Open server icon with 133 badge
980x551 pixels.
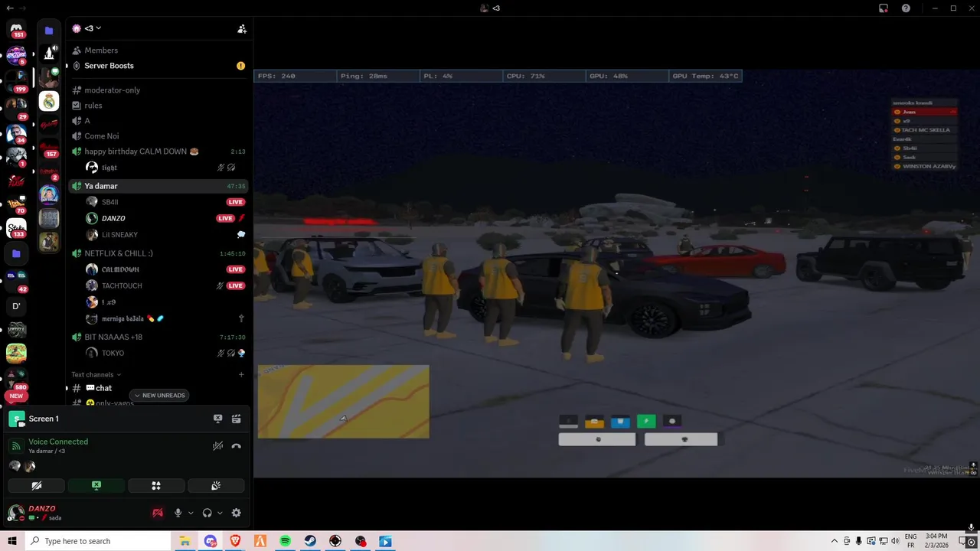[x=16, y=227]
